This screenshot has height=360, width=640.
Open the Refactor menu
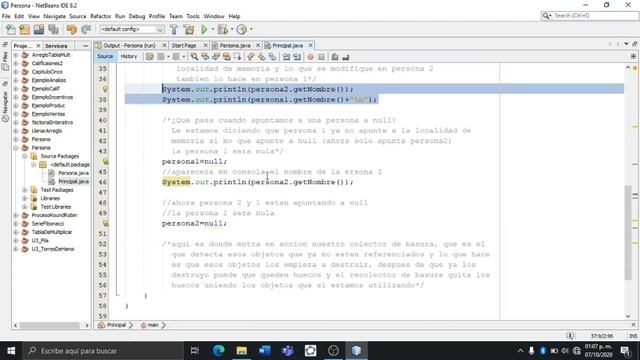point(100,16)
